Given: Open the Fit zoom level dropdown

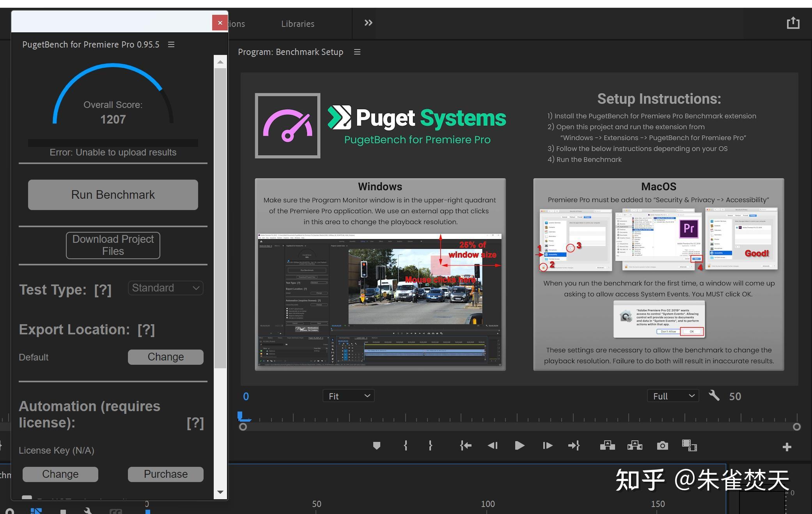Looking at the screenshot, I should pyautogui.click(x=348, y=396).
